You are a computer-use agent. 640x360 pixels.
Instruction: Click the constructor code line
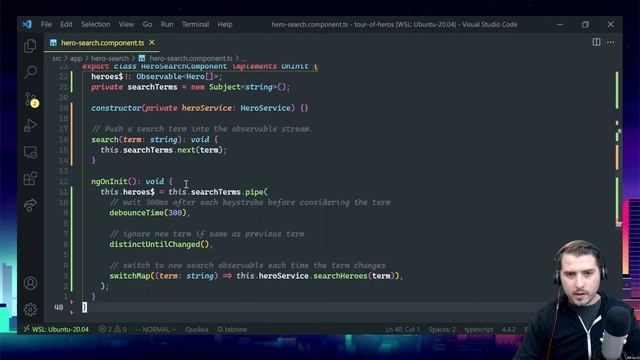(x=200, y=108)
